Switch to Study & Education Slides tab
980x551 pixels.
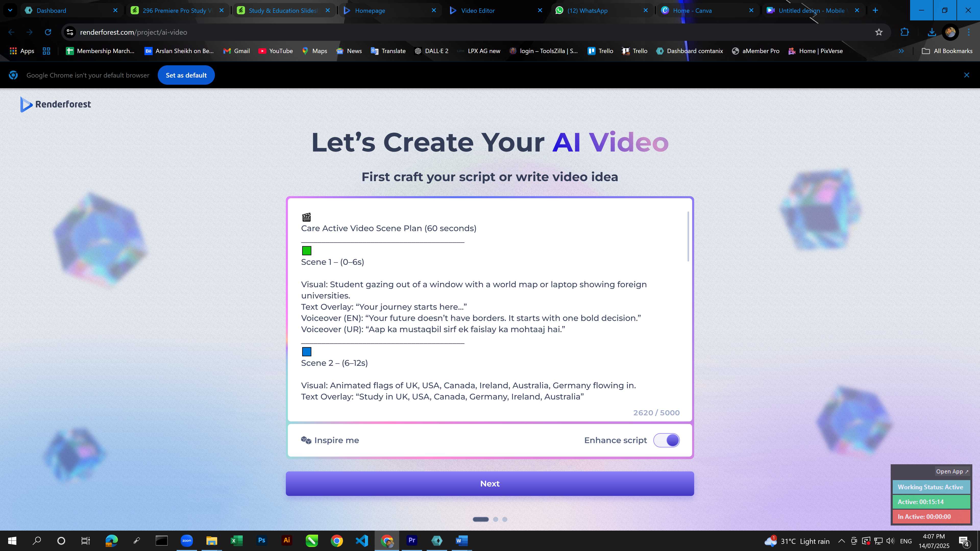click(284, 10)
